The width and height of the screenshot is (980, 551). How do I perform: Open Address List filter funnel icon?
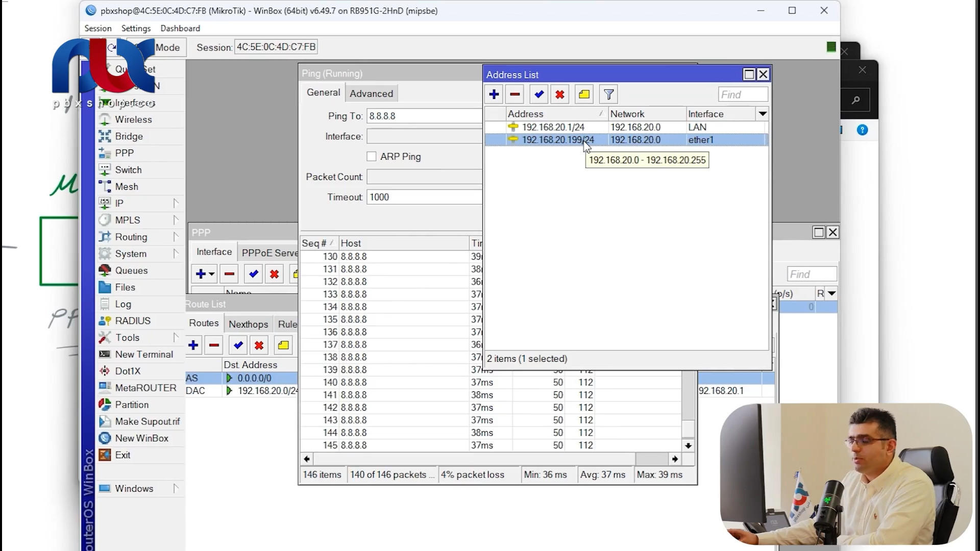click(608, 94)
